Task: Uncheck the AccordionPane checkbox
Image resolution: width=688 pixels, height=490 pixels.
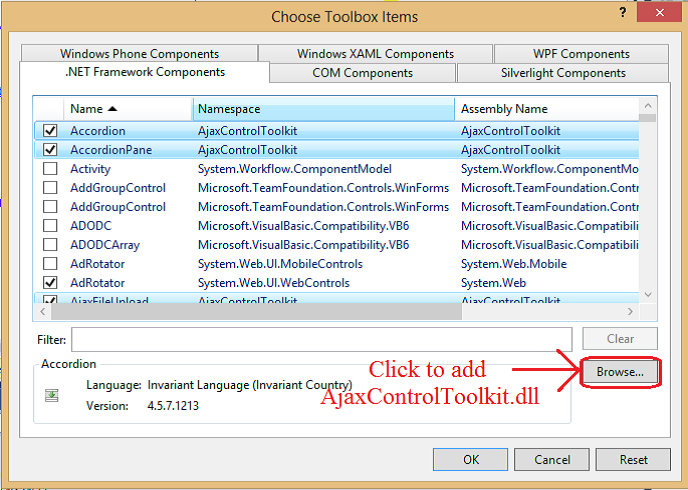Action: (50, 150)
